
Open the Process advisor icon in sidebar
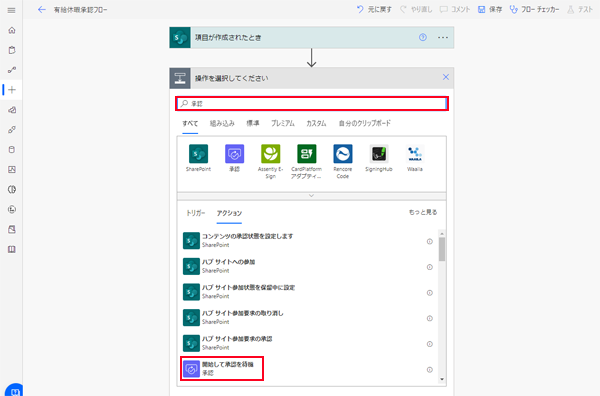[12, 209]
